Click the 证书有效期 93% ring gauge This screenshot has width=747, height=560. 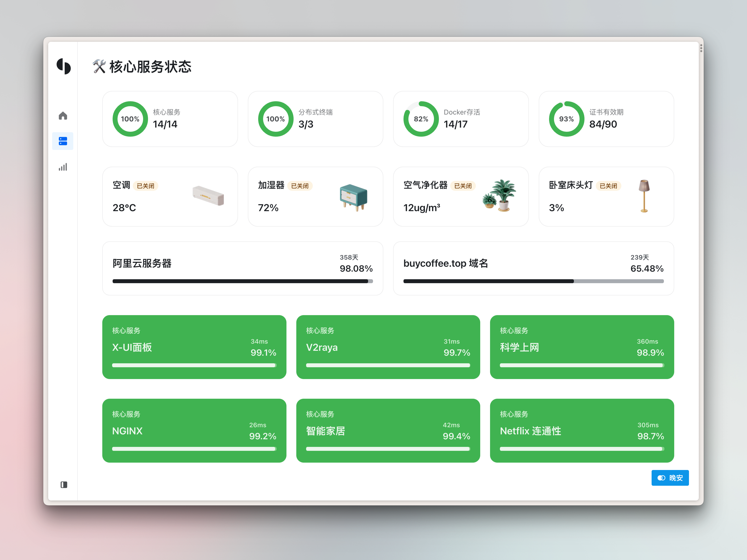[566, 119]
